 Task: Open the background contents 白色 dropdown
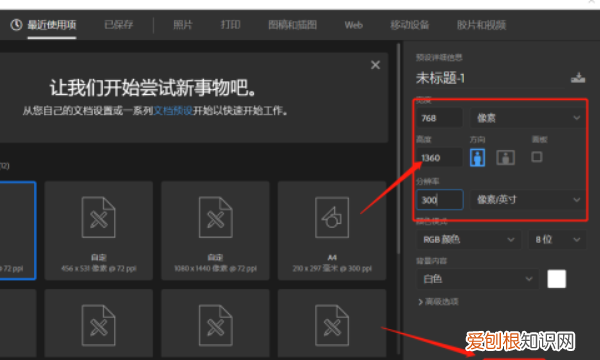(478, 279)
